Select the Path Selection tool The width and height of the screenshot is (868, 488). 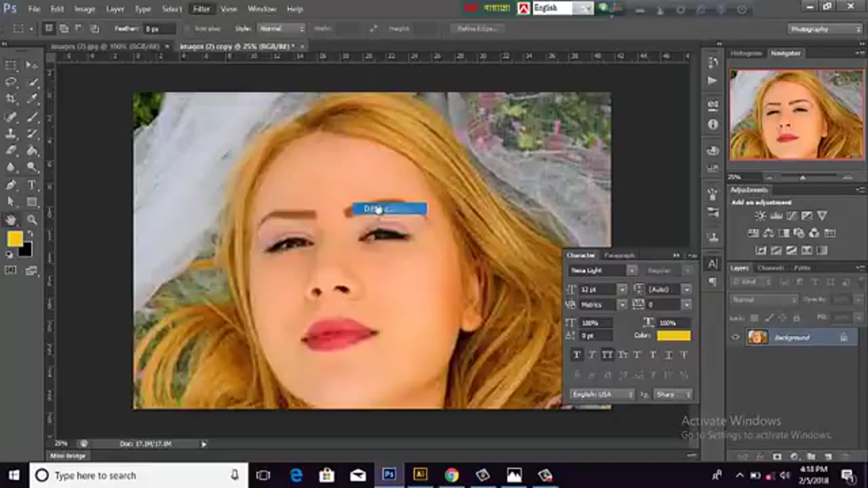point(12,202)
